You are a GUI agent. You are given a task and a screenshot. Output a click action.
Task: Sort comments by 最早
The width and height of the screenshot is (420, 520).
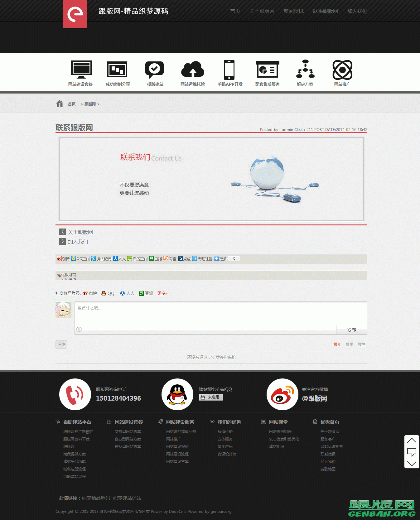(x=350, y=344)
